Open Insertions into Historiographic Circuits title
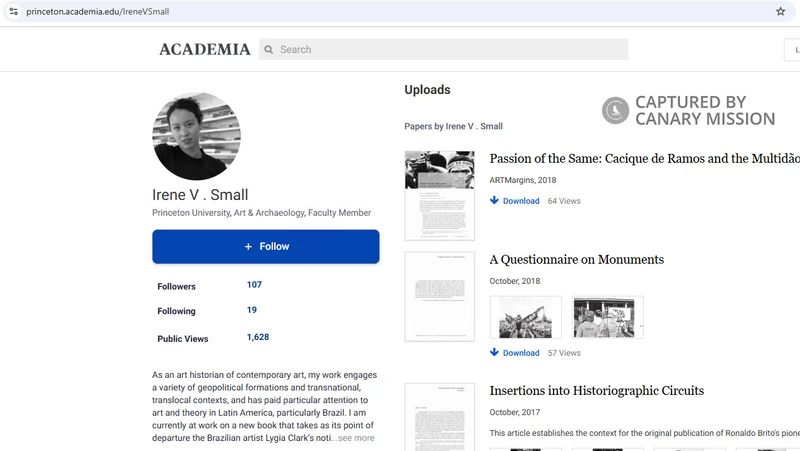Viewport: 800px width, 451px height. 596,391
